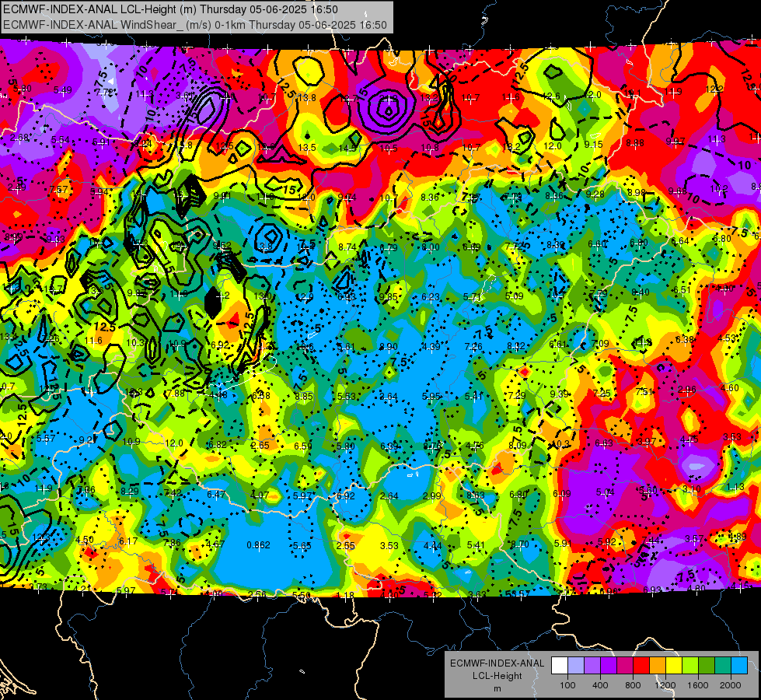Screen dimensions: 761x700
Task: Click the wind shear value 1.13
Action: 735,487
